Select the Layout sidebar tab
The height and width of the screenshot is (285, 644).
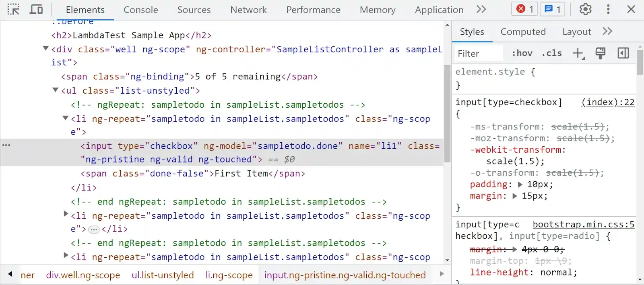[576, 32]
